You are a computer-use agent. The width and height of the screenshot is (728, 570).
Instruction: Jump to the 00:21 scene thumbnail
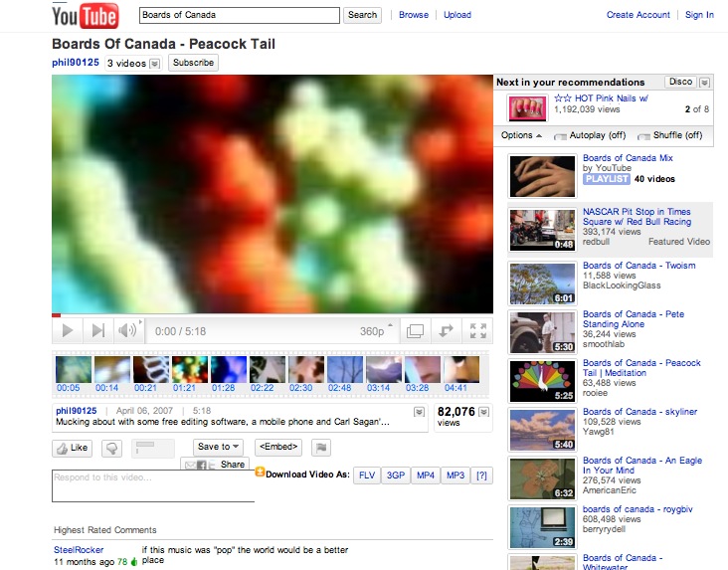coord(151,369)
